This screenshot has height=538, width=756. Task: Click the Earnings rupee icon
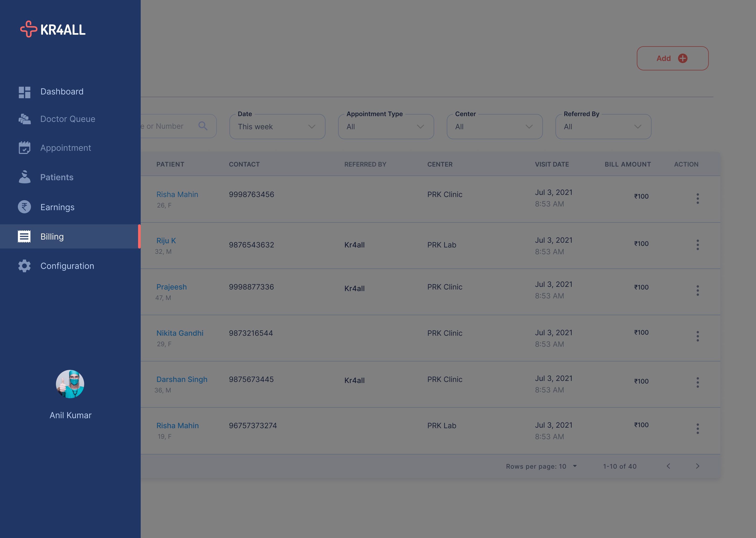coord(24,207)
